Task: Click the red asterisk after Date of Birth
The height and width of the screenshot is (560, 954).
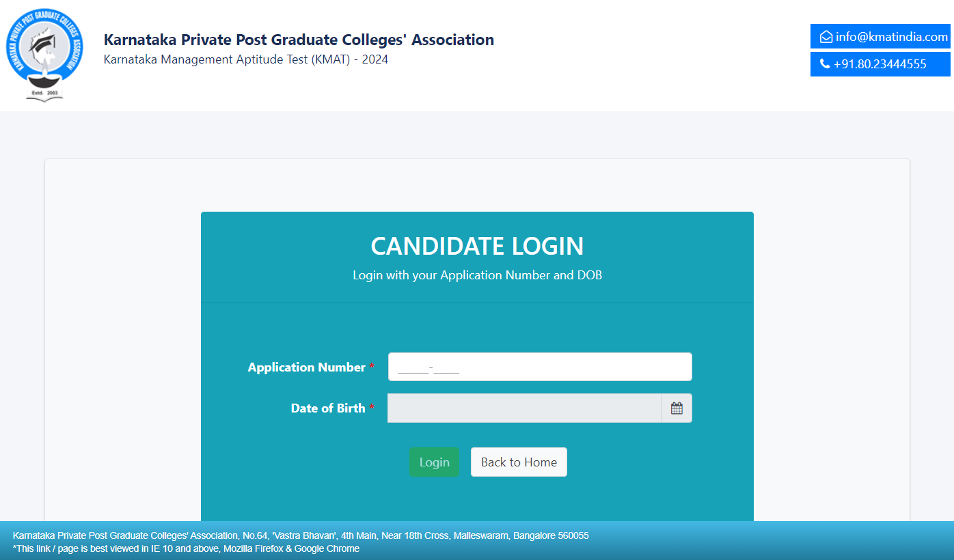Action: tap(372, 408)
